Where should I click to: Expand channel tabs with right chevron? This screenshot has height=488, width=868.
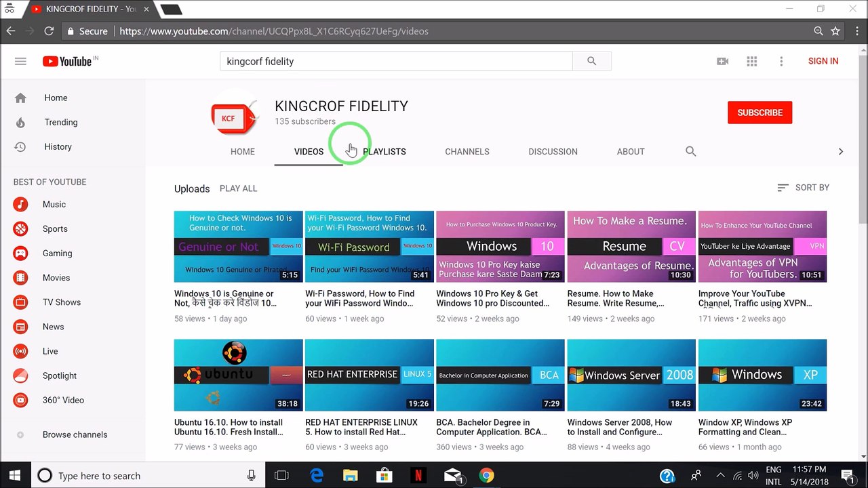point(840,151)
